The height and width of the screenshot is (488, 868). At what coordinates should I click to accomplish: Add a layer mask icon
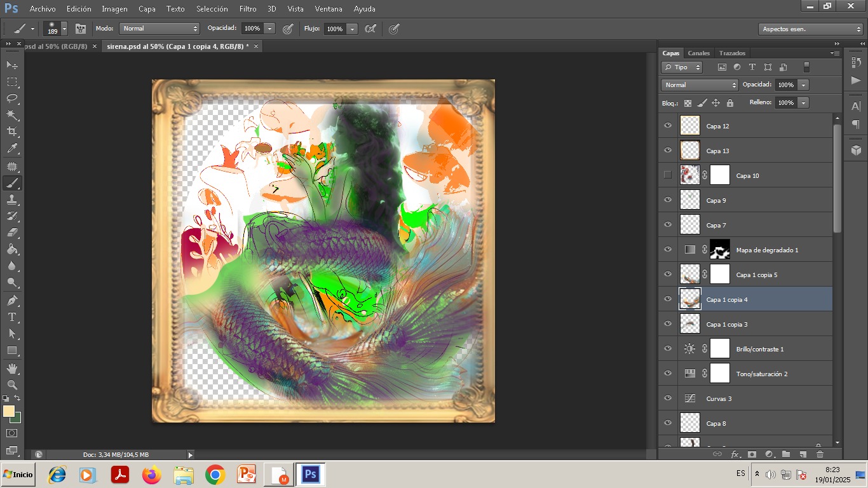(x=752, y=454)
